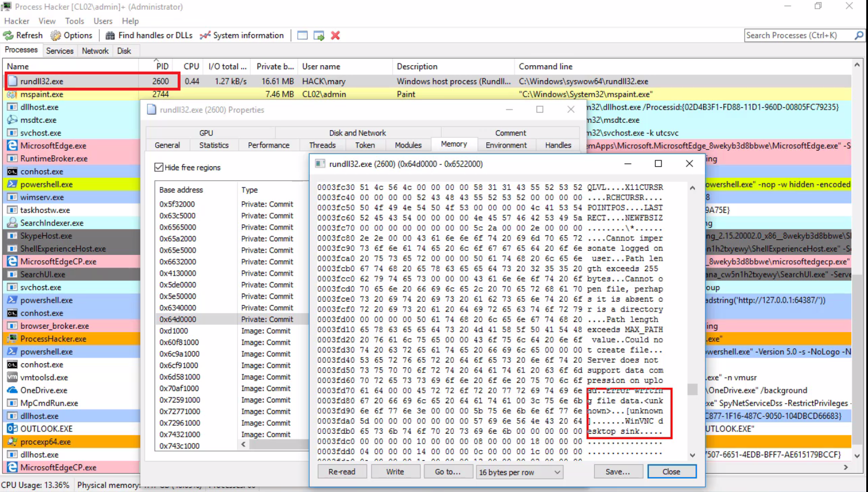The image size is (868, 492).
Task: Select the msdtc.exe process icon
Action: (12, 120)
